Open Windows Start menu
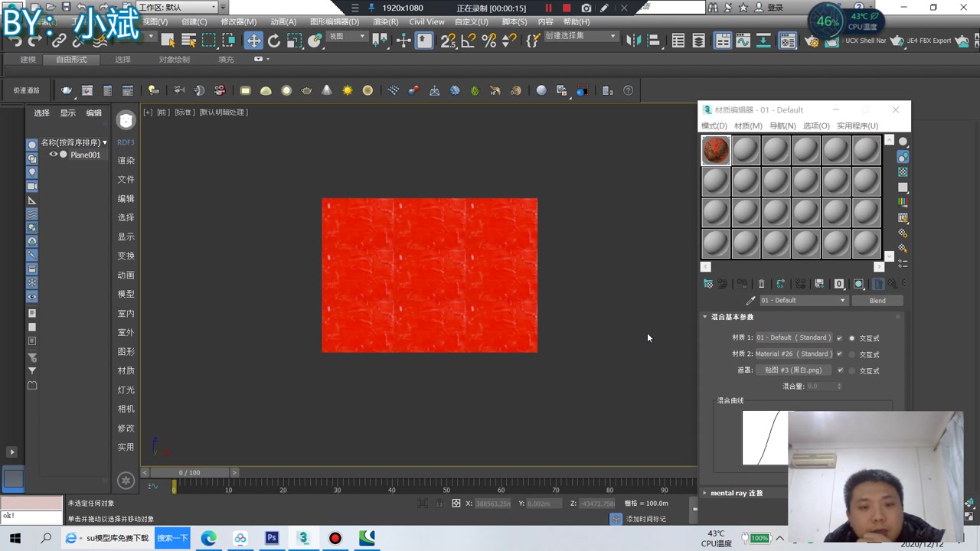Image resolution: width=980 pixels, height=551 pixels. pos(15,538)
